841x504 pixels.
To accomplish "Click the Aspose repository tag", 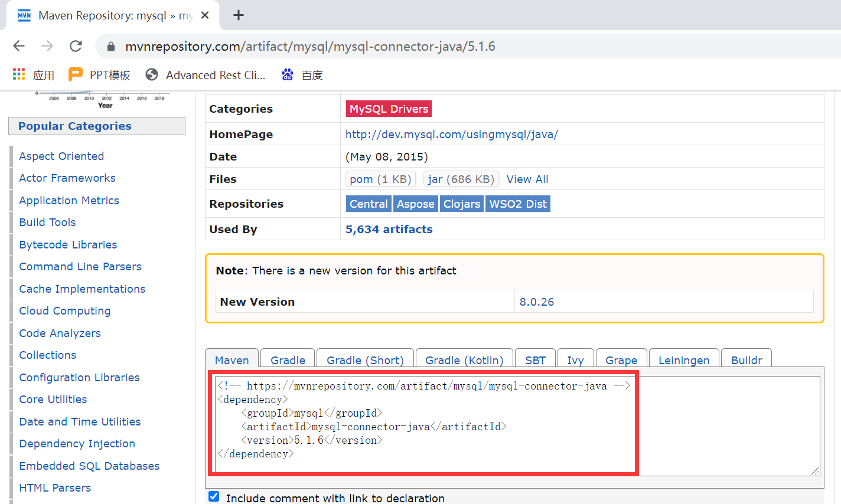I will (x=415, y=204).
